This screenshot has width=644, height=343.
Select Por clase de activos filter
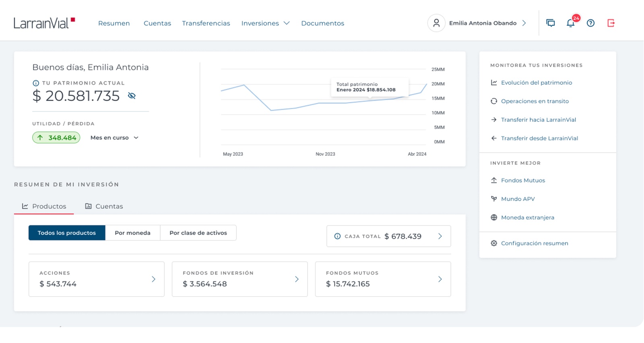(x=198, y=233)
